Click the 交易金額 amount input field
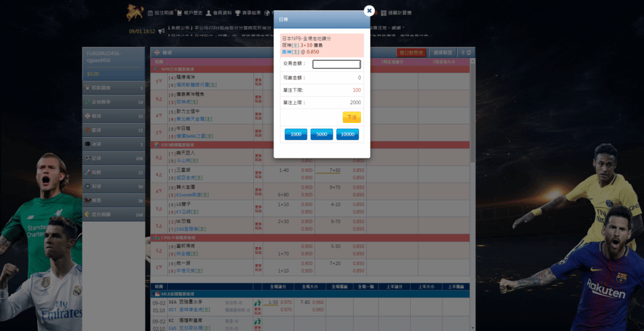Screen dimensions: 644x331 pos(336,64)
